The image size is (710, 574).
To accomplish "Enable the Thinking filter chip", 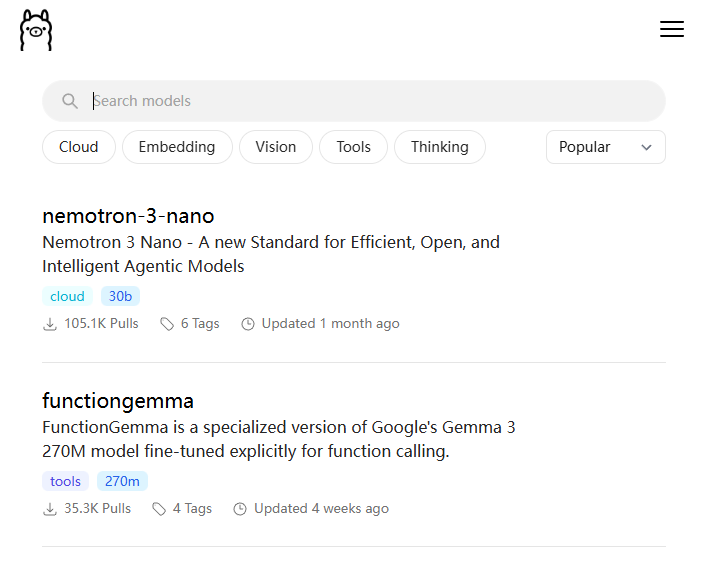I will point(440,147).
